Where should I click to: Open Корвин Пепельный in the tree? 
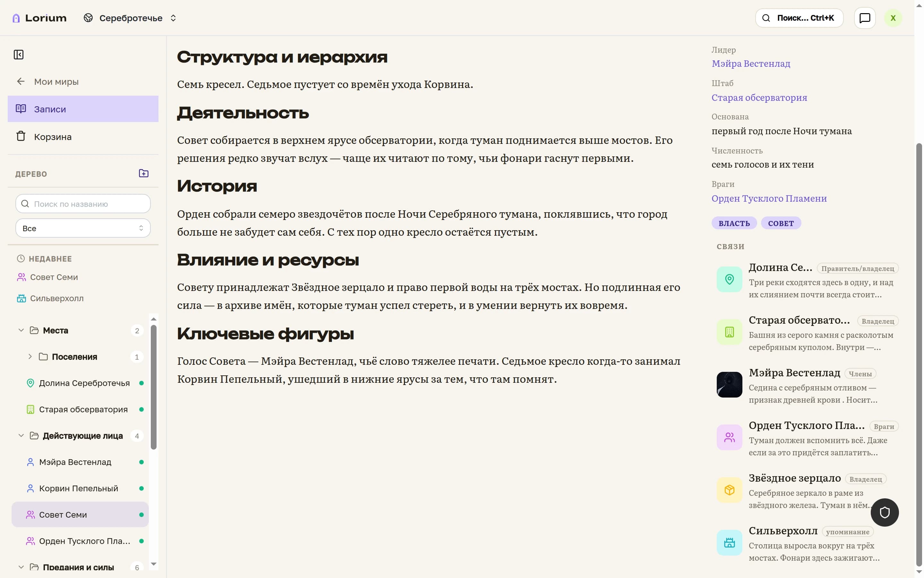pyautogui.click(x=80, y=488)
